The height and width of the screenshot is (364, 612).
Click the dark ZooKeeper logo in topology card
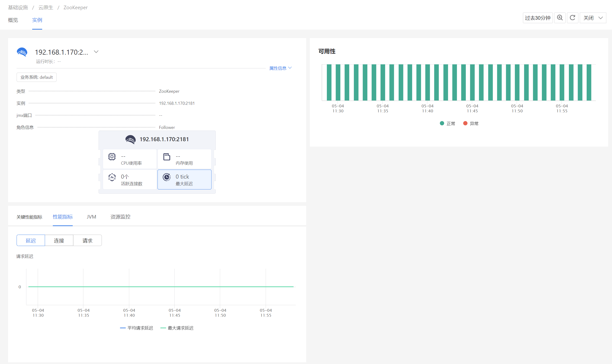130,139
